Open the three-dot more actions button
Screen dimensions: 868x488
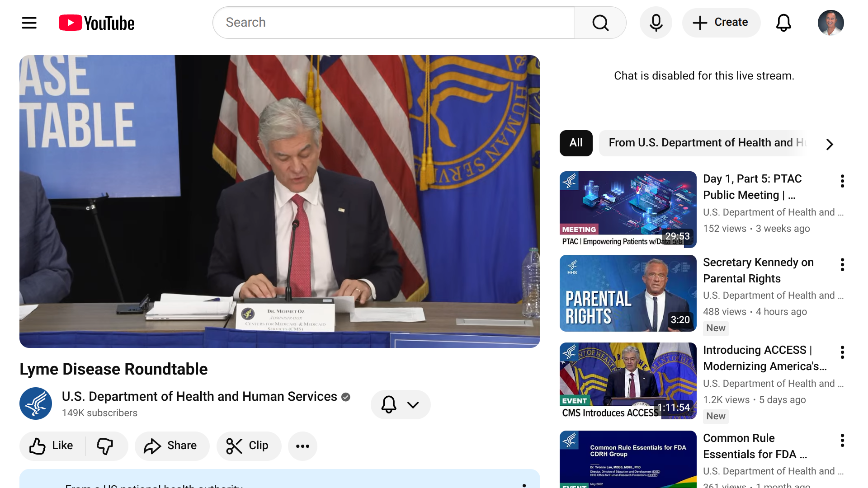tap(302, 446)
